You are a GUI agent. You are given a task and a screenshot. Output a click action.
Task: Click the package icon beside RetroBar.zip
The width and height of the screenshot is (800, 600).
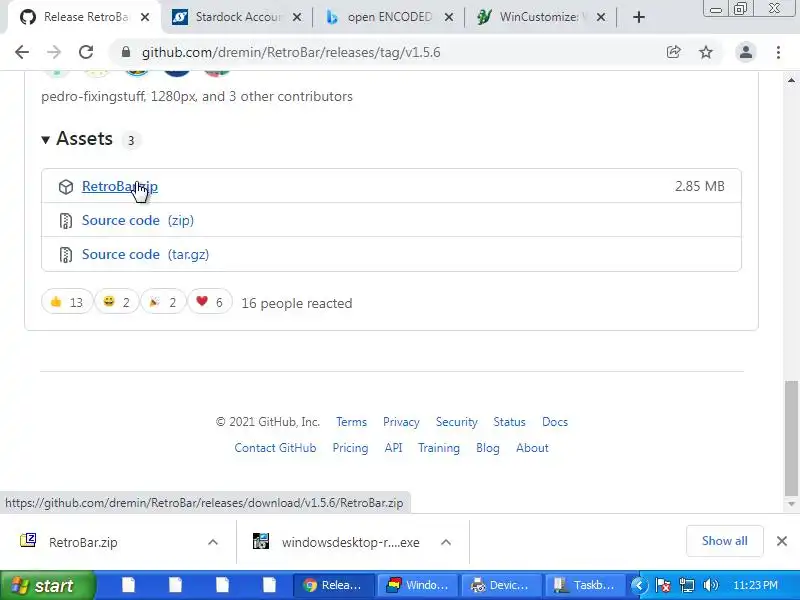tap(66, 187)
